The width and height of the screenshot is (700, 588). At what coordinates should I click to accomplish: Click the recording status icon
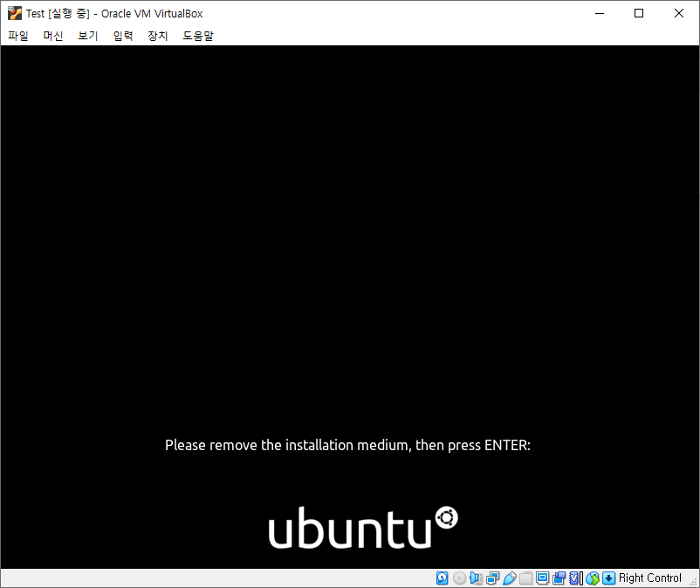click(559, 578)
